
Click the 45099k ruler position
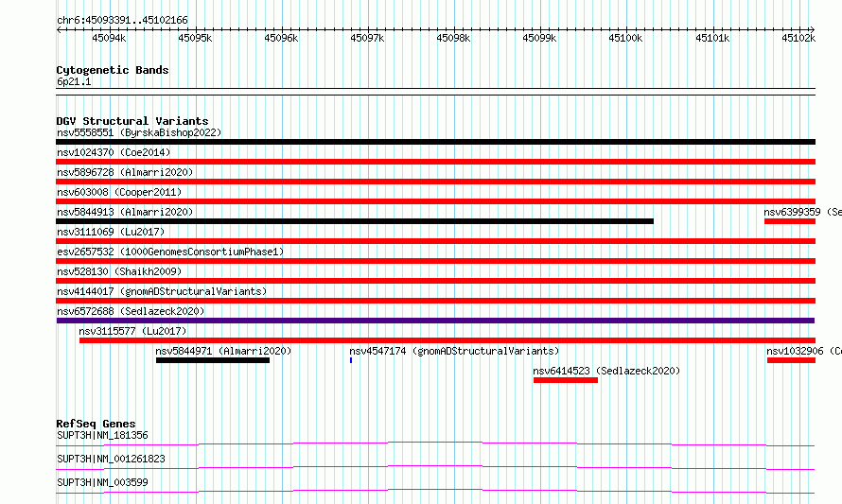coord(539,38)
